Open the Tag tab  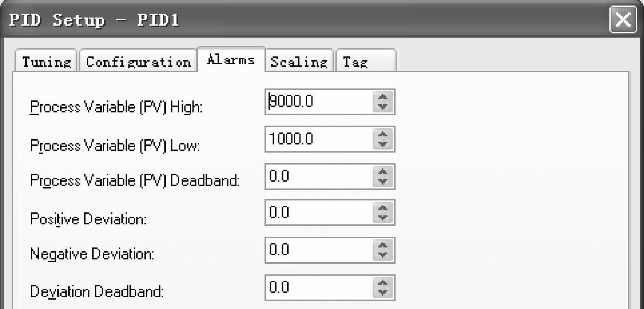tap(366, 62)
